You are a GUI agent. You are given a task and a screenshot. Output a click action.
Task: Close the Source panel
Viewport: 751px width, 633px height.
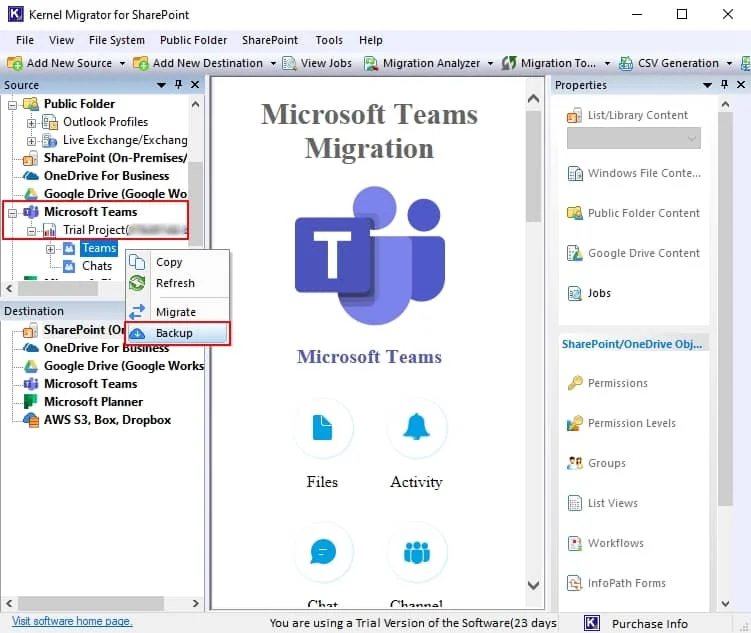click(195, 85)
